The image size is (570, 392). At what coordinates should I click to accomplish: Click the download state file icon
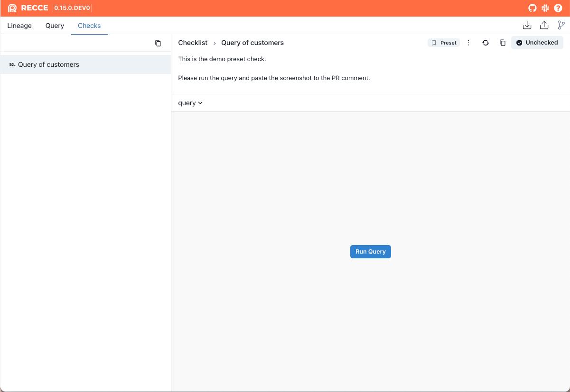pos(527,26)
